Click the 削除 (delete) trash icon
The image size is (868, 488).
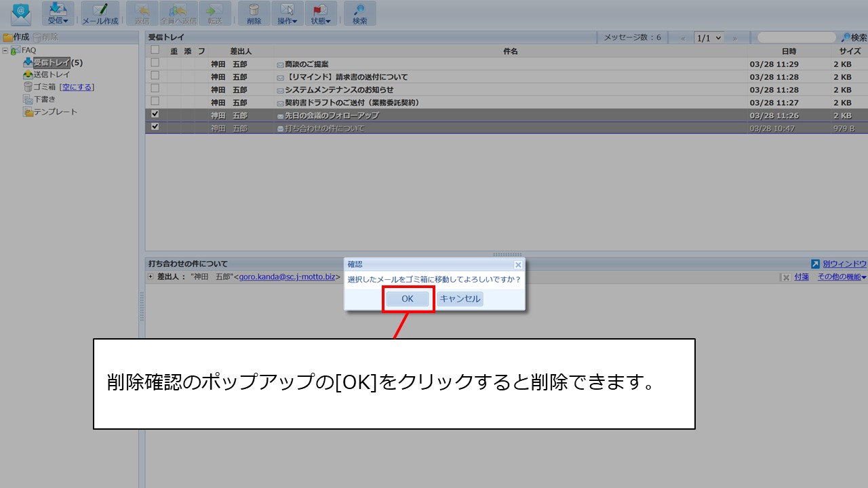click(254, 13)
